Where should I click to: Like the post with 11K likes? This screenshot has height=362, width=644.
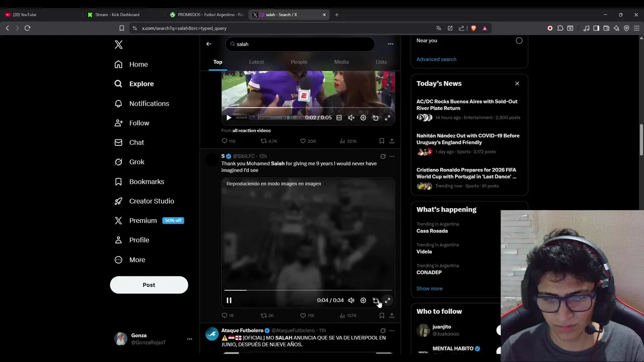[307, 316]
